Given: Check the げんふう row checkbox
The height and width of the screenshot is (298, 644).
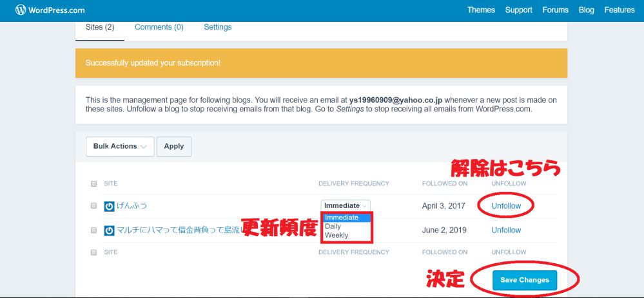Looking at the screenshot, I should click(x=93, y=206).
